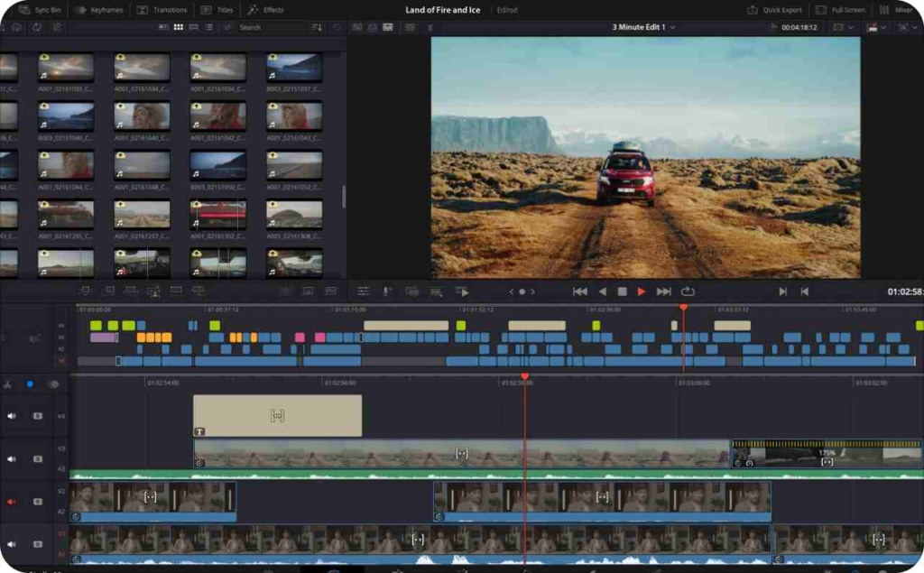Switch the media pool to list view
Image resolution: width=924 pixels, height=573 pixels.
209,27
